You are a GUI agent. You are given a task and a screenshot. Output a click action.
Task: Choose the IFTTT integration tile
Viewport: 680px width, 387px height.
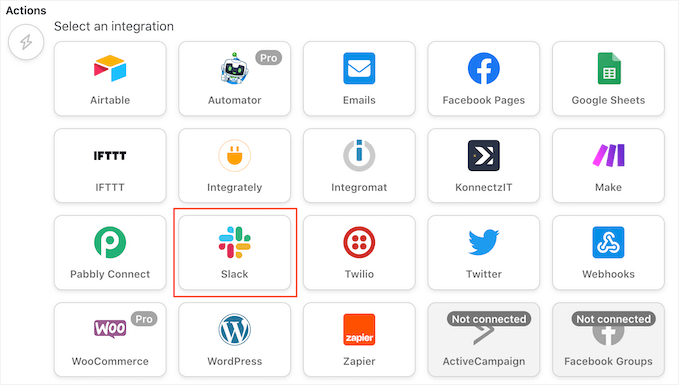110,166
